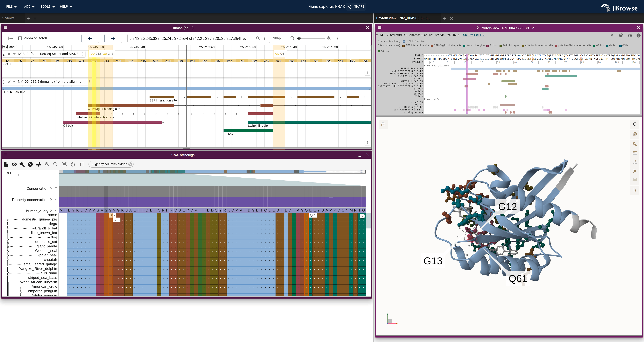The width and height of the screenshot is (644, 342).
Task: Open the file icon in KRAS orthologs toolbar
Action: (x=6, y=164)
